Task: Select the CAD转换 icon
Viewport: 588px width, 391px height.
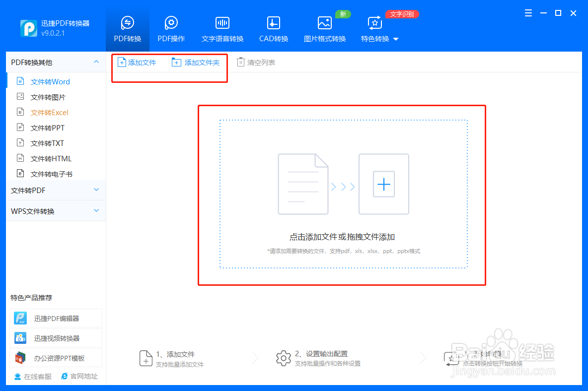Action: [273, 27]
